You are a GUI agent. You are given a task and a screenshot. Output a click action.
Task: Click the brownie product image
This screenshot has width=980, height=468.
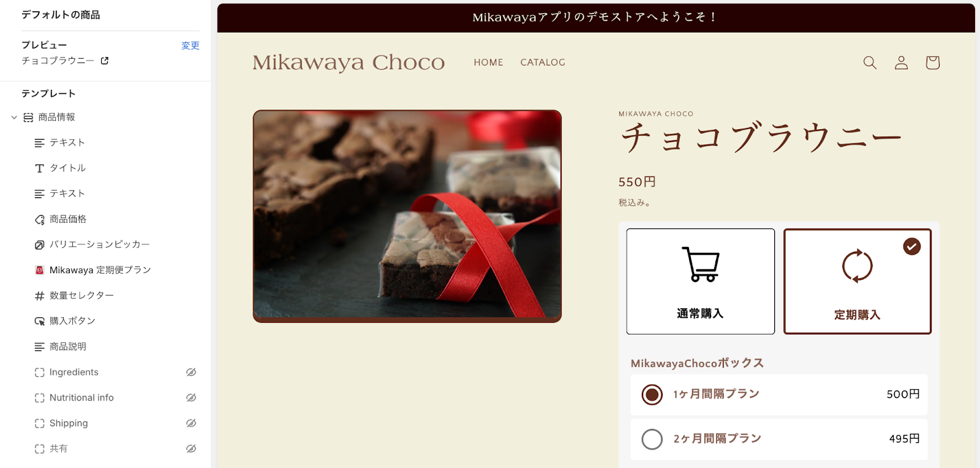[x=407, y=216]
